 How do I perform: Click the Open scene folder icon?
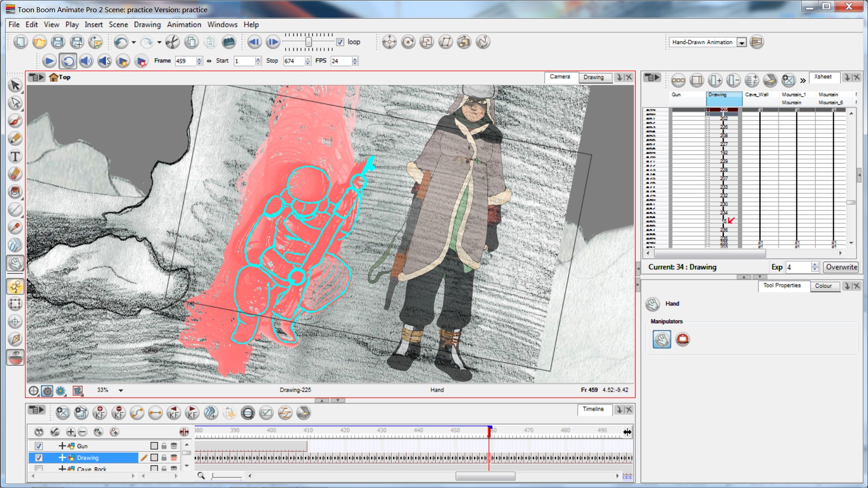pos(39,42)
